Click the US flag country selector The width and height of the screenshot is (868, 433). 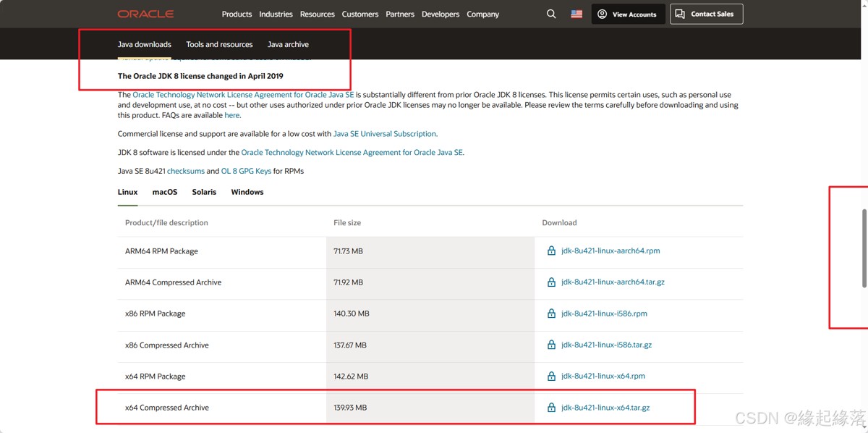pos(576,14)
